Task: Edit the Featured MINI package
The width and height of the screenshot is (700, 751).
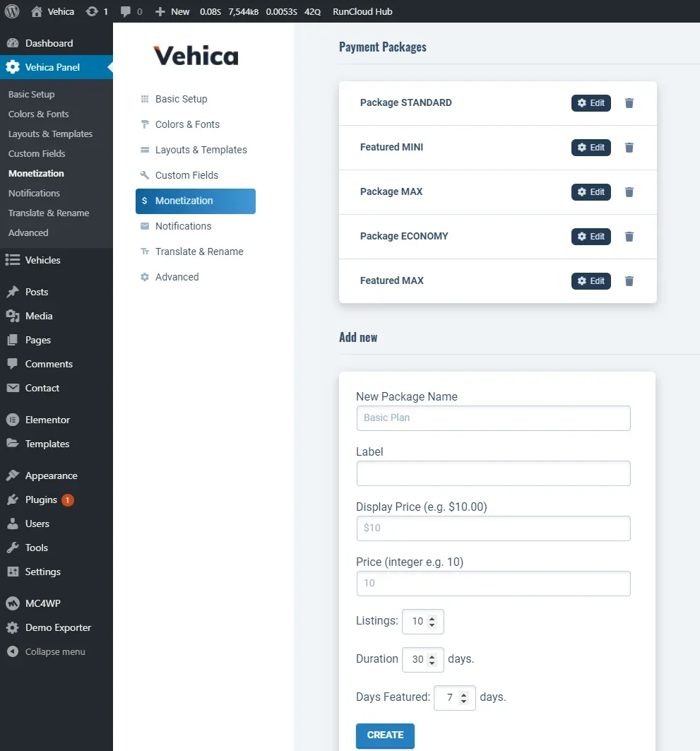Action: coord(591,148)
